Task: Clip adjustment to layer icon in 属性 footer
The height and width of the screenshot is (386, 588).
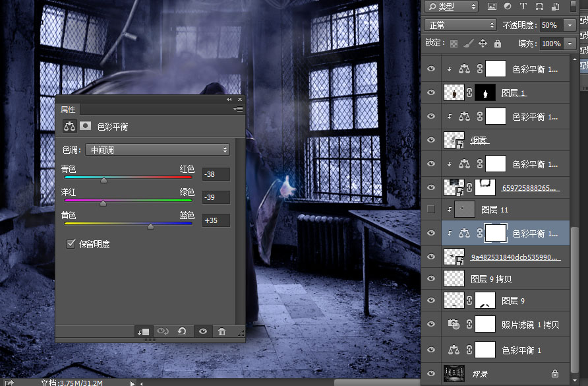Action: 143,331
